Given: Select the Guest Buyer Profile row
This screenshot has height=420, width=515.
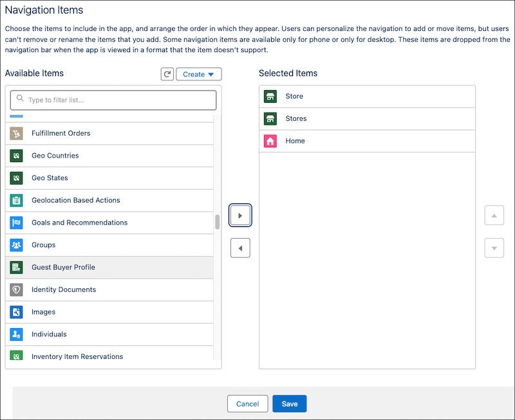Looking at the screenshot, I should click(109, 267).
